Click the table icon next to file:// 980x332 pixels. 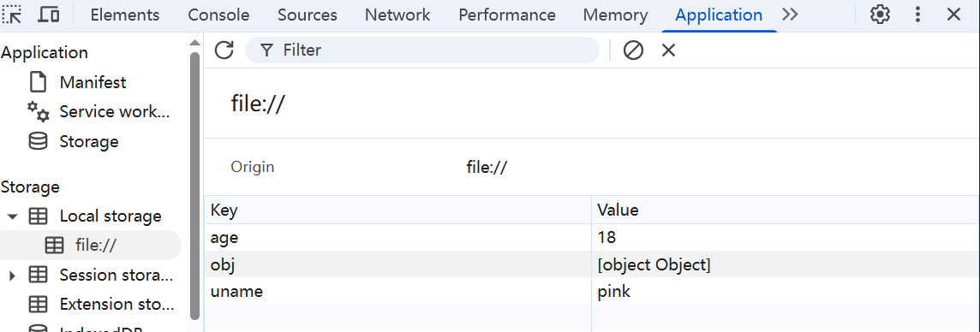[x=54, y=246]
